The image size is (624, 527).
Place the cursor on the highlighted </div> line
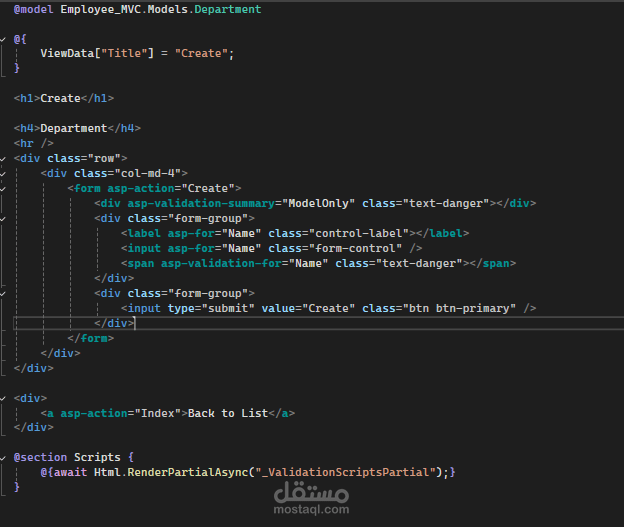click(x=318, y=323)
